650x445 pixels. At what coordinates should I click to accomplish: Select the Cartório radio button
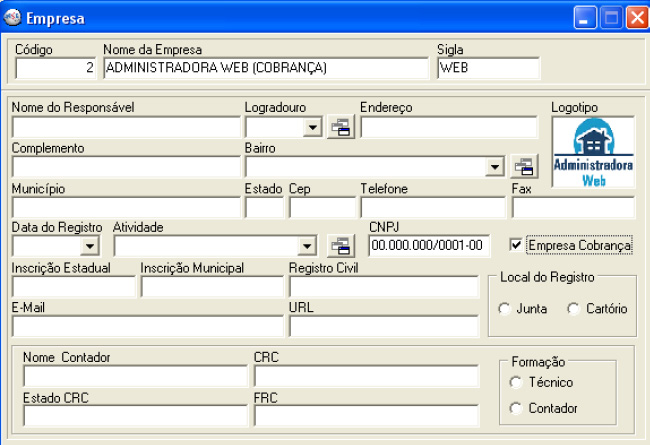coord(573,309)
